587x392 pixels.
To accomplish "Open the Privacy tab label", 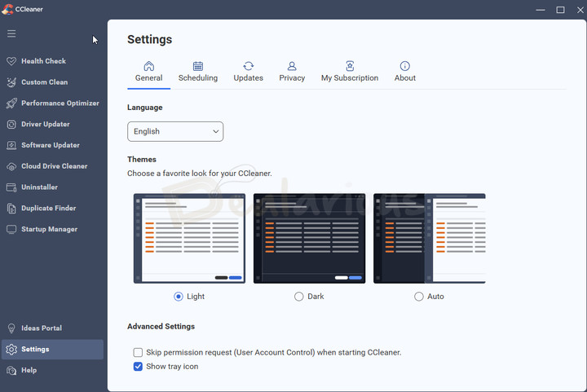I will pos(292,77).
